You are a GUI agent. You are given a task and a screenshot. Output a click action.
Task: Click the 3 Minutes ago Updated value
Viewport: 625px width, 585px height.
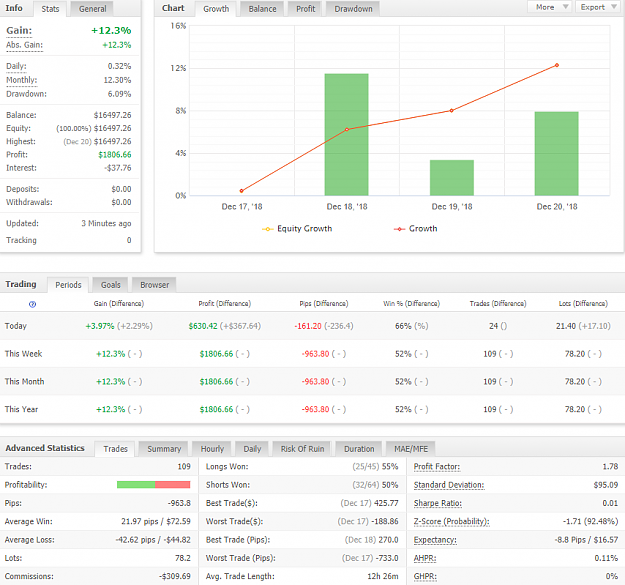click(106, 224)
